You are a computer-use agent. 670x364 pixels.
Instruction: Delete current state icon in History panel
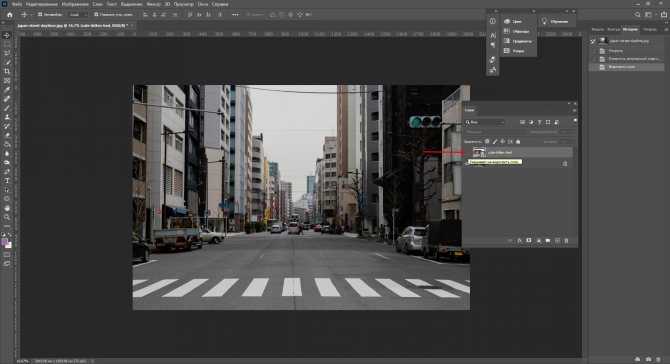658,359
